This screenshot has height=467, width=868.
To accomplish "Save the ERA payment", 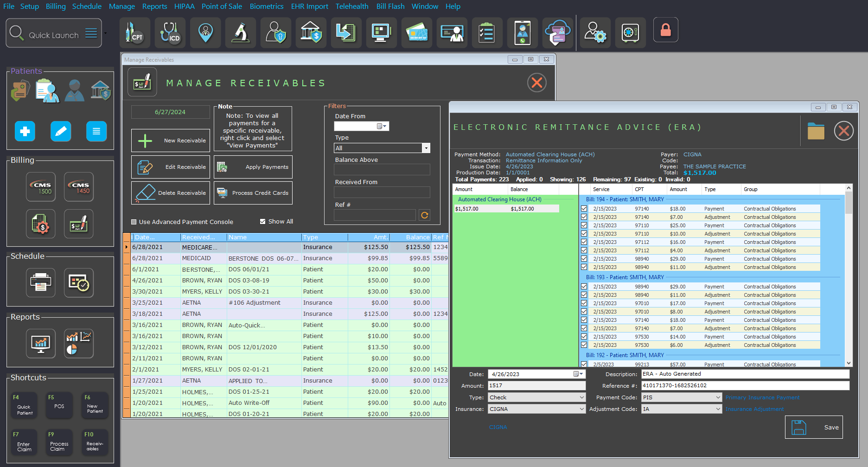I will point(814,427).
